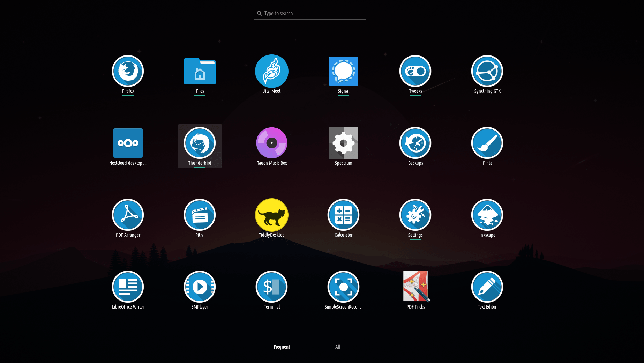644x363 pixels.
Task: Click the Type to search field
Action: [x=310, y=13]
